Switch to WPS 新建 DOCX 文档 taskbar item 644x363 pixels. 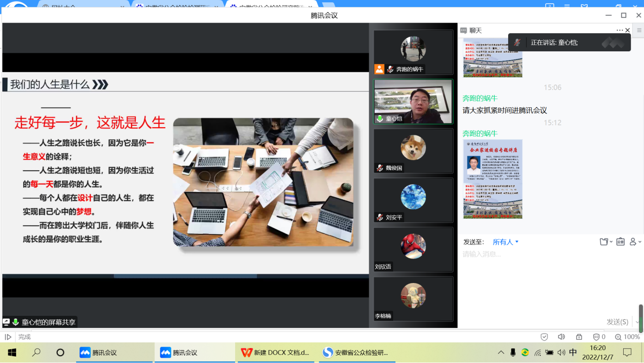(x=275, y=352)
